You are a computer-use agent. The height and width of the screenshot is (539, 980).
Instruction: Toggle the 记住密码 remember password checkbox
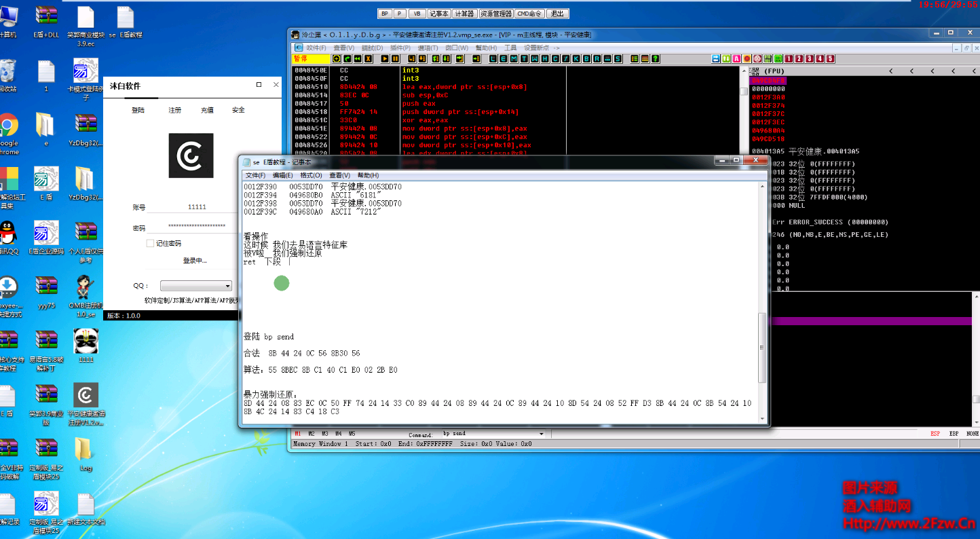[x=151, y=243]
